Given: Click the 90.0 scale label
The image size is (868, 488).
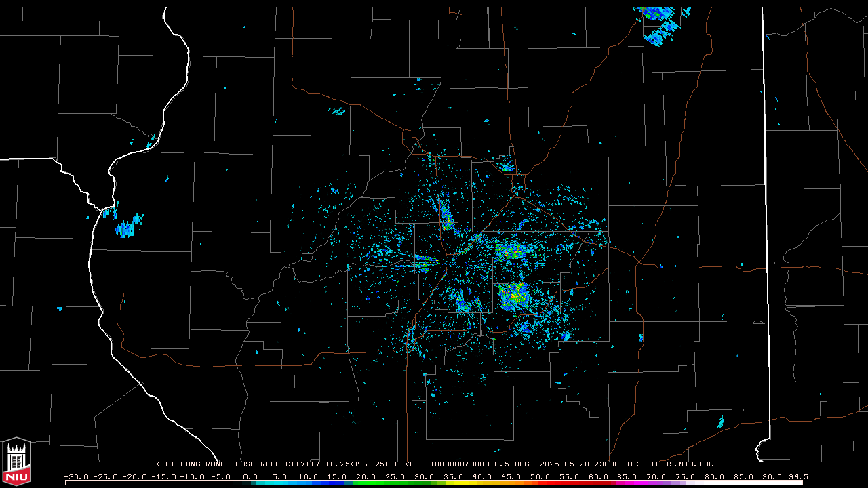Looking at the screenshot, I should (x=772, y=477).
